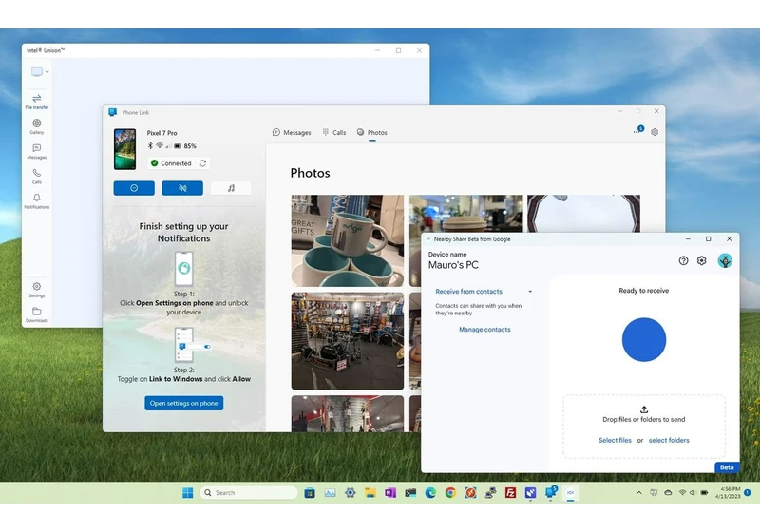Open Microsoft Edge from taskbar
Viewport: 760px width, 532px height.
coord(430,493)
